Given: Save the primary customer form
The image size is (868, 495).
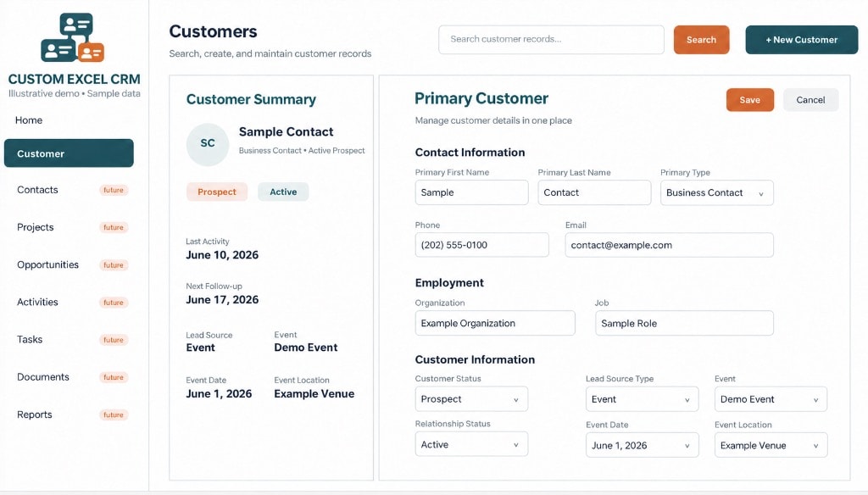Looking at the screenshot, I should point(750,100).
